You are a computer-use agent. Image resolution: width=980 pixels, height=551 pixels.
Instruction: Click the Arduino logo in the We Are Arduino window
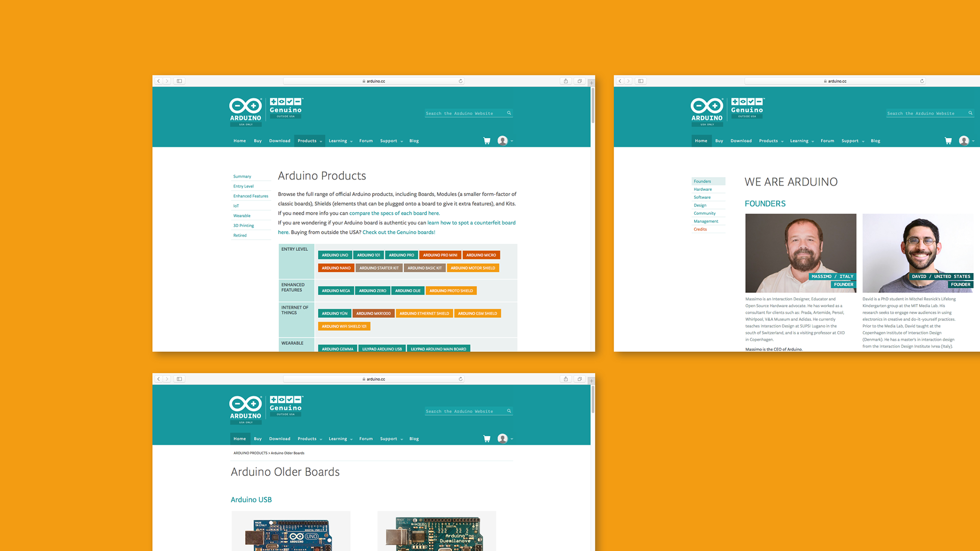707,112
